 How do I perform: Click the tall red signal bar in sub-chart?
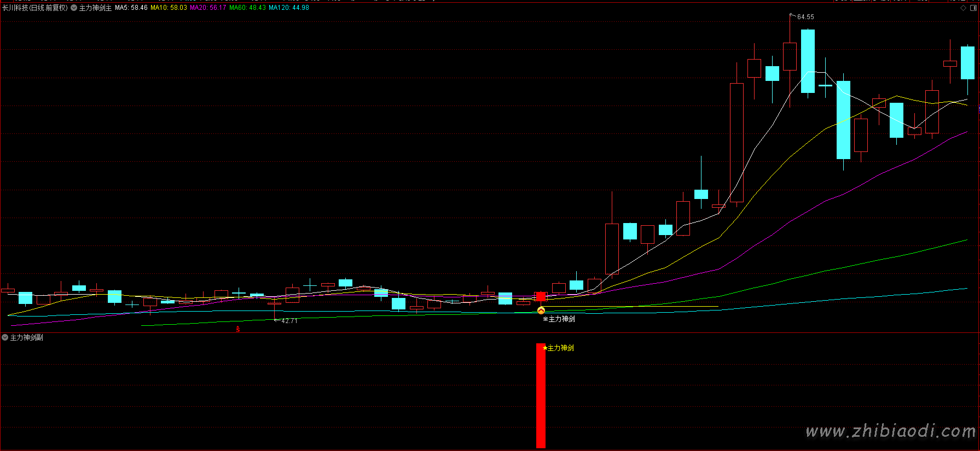click(541, 396)
